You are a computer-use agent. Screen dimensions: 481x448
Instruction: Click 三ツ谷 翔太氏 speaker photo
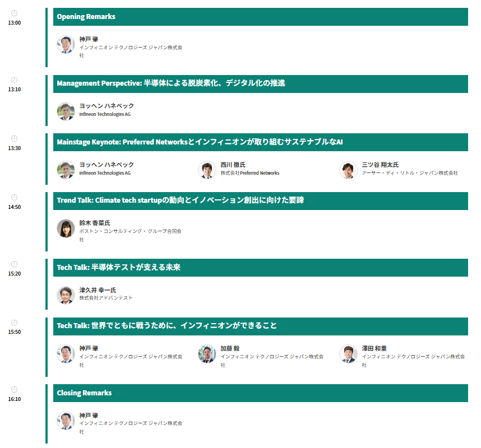tap(348, 170)
